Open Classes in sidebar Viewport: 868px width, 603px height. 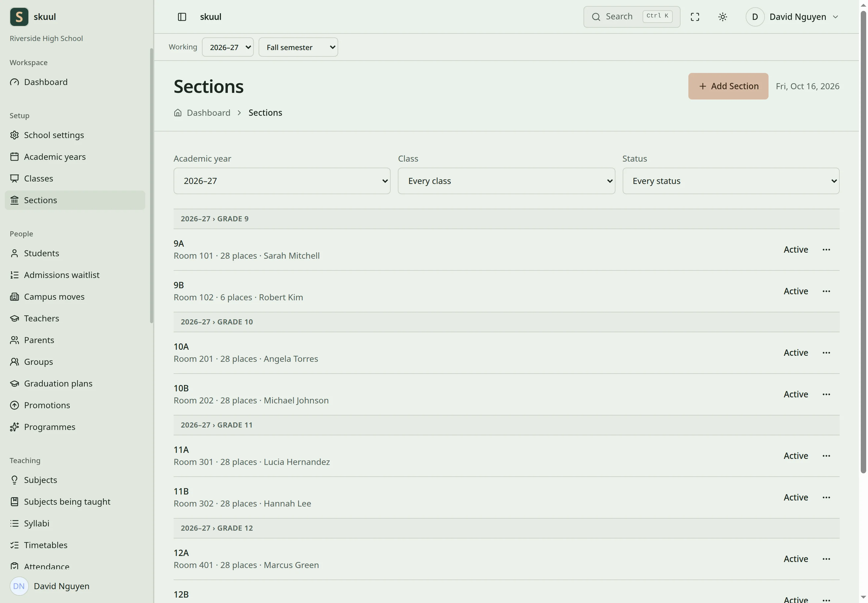[75, 178]
